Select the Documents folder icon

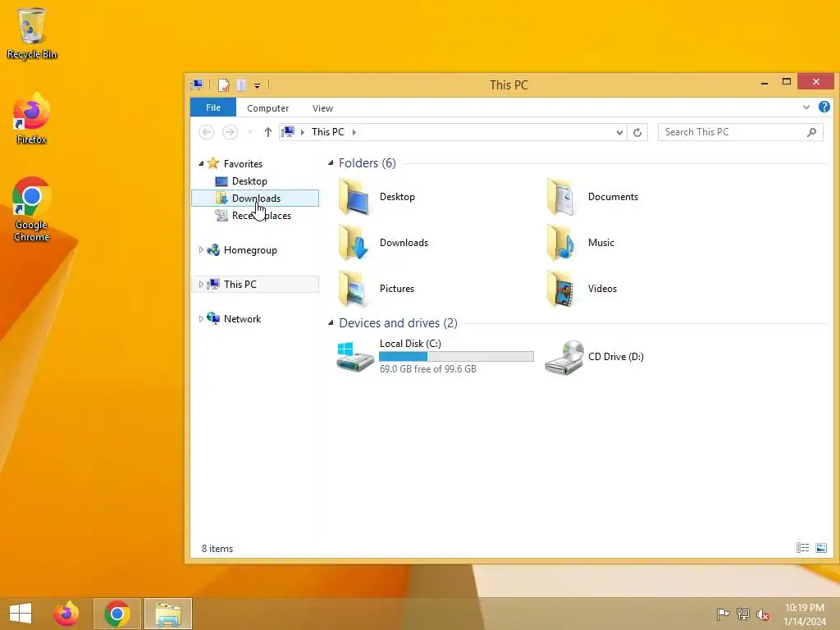tap(561, 197)
